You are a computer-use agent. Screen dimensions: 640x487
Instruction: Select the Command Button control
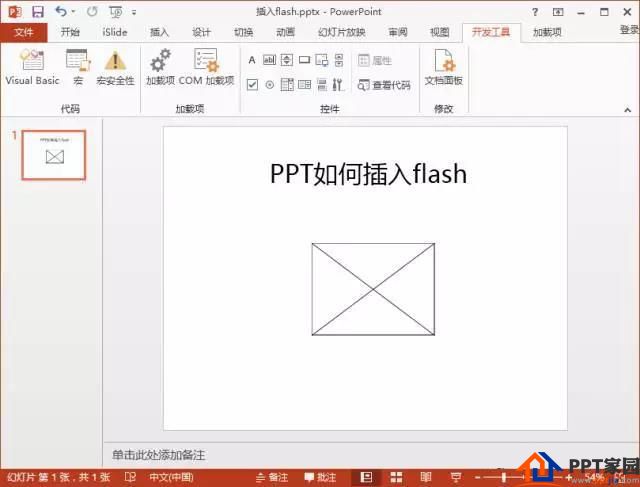(304, 60)
